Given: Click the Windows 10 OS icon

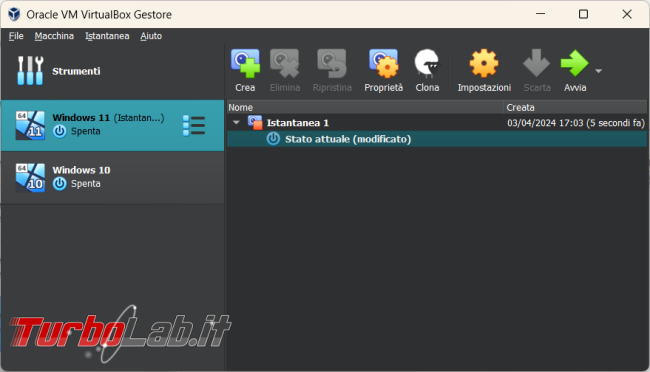Looking at the screenshot, I should (x=30, y=177).
